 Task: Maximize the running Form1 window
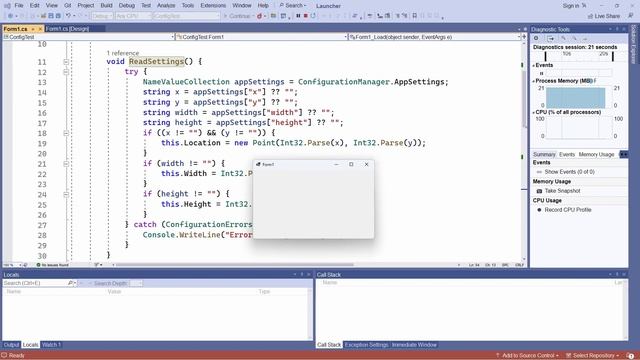point(351,164)
